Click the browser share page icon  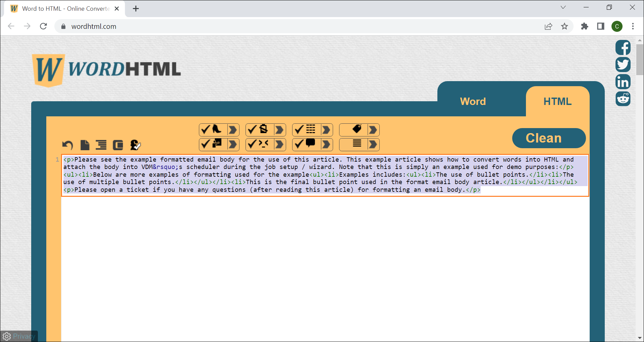(x=548, y=26)
